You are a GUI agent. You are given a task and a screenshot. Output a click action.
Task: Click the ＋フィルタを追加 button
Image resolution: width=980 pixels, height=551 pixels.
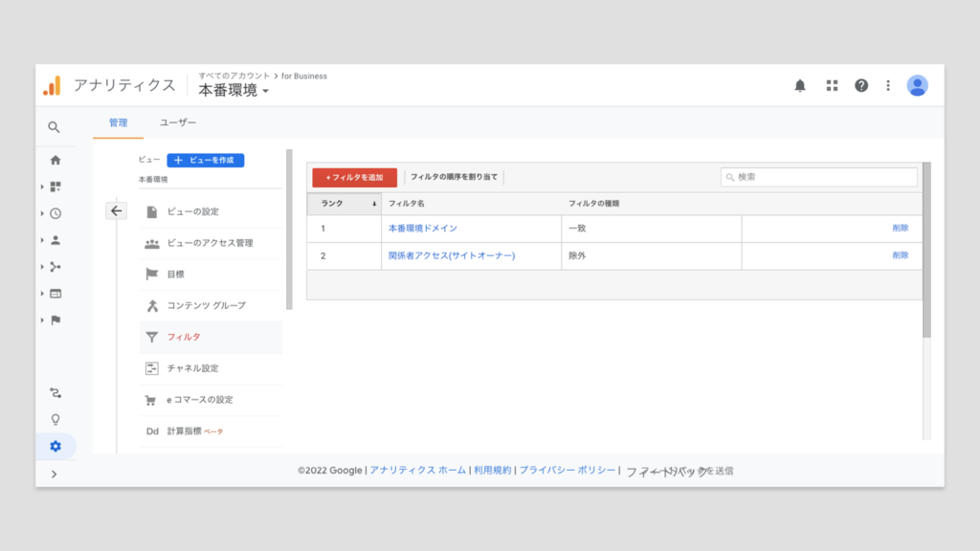click(x=354, y=177)
